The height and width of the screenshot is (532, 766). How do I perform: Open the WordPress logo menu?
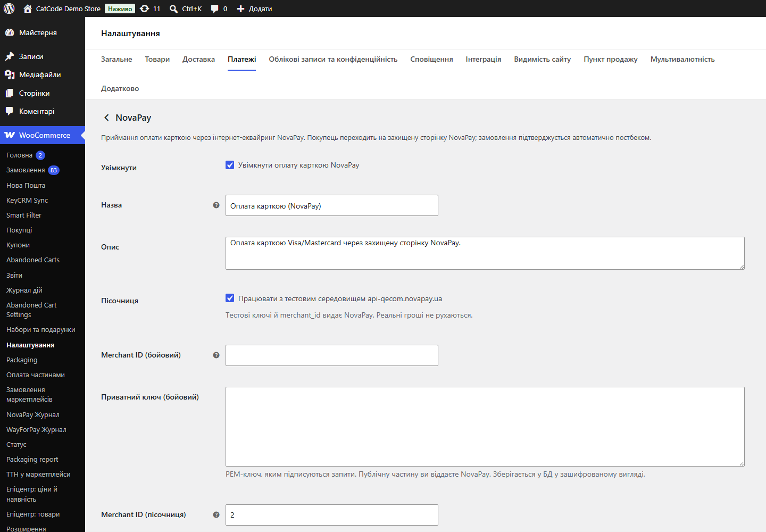(9, 9)
